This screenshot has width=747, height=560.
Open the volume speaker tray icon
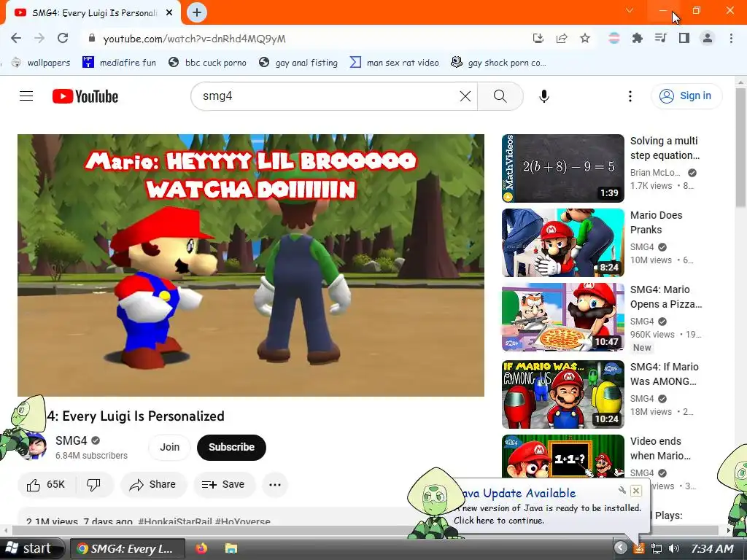pyautogui.click(x=674, y=548)
